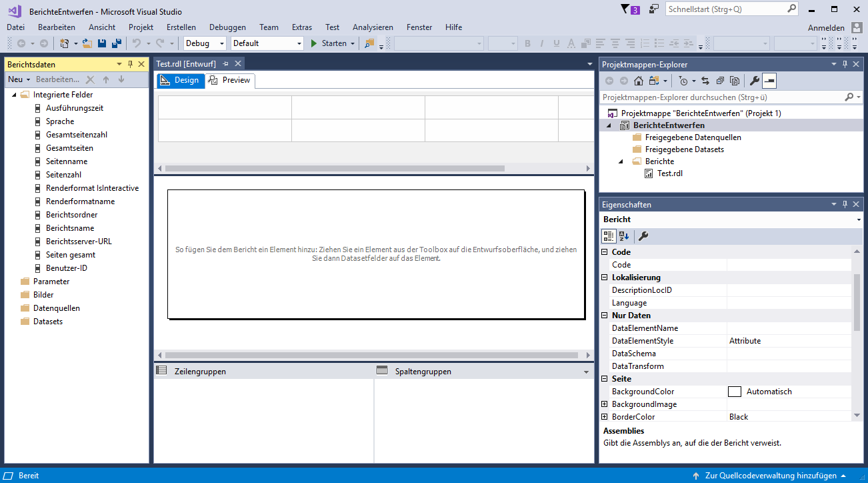Collapse the Integrierte Felder tree node

[x=14, y=95]
